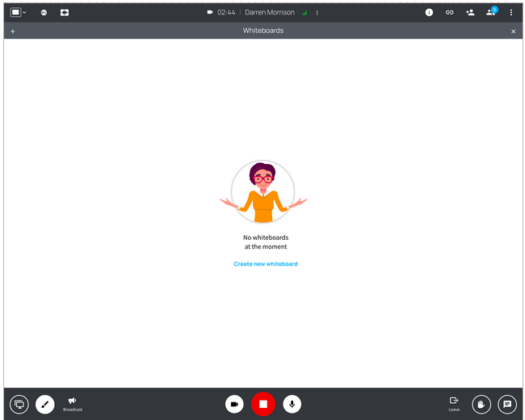Toggle the fullscreen view icon

point(65,12)
